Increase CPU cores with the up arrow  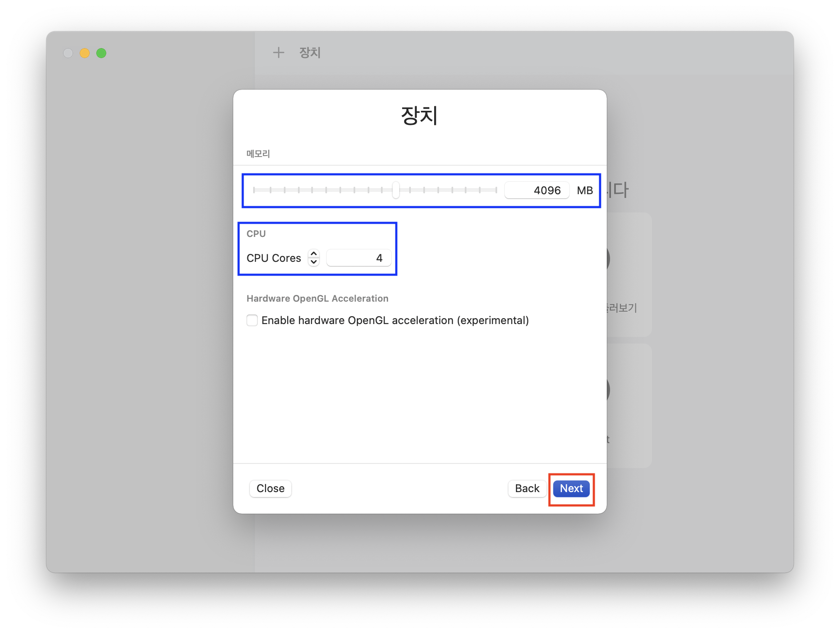[314, 254]
